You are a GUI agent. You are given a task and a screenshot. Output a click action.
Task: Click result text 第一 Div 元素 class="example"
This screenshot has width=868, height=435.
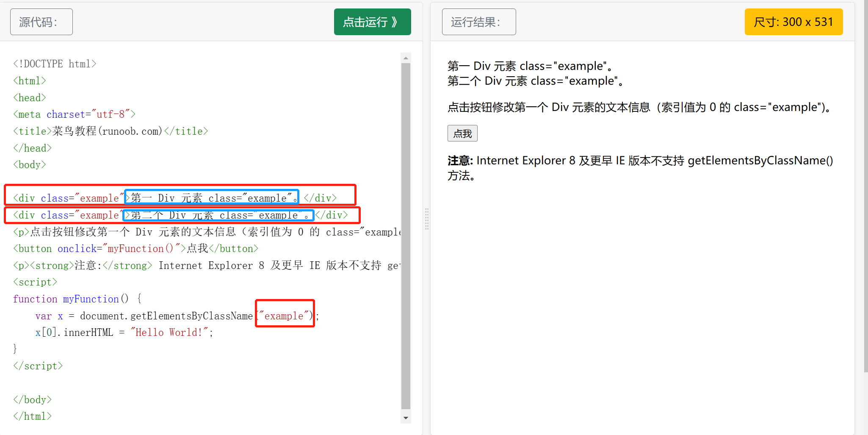531,66
